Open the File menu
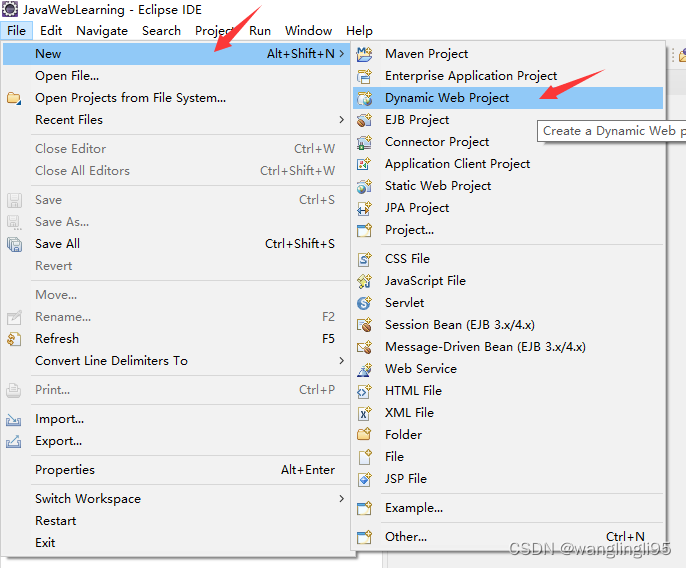 point(17,31)
